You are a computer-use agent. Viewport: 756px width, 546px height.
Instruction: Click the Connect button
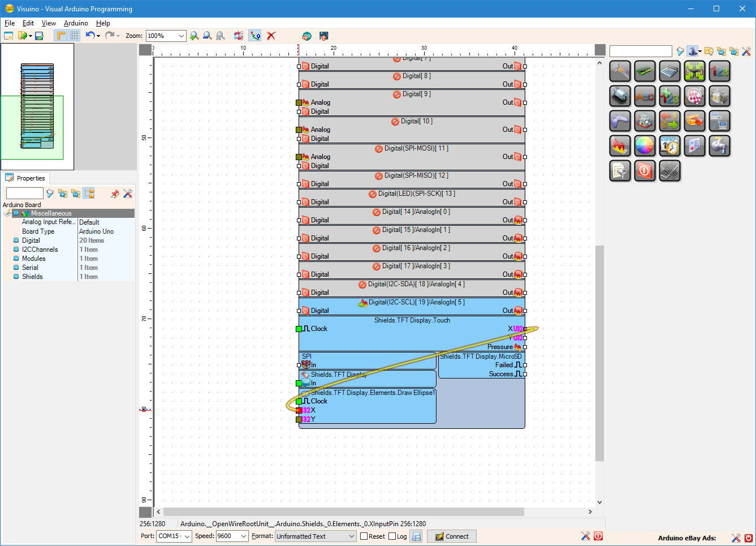451,536
